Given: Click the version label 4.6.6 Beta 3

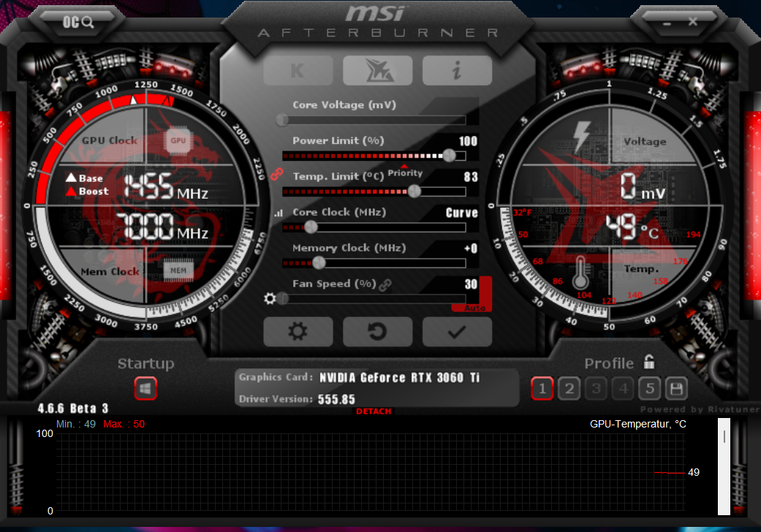Looking at the screenshot, I should (73, 408).
